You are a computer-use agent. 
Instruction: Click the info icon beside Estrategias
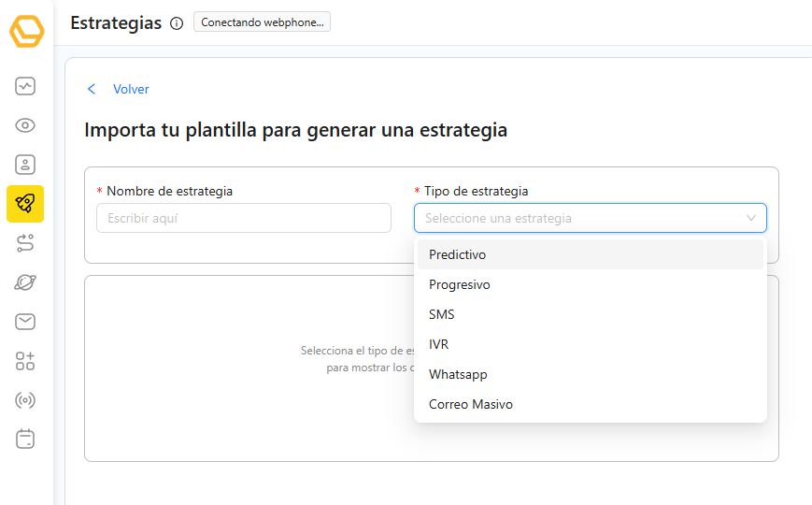tap(177, 24)
